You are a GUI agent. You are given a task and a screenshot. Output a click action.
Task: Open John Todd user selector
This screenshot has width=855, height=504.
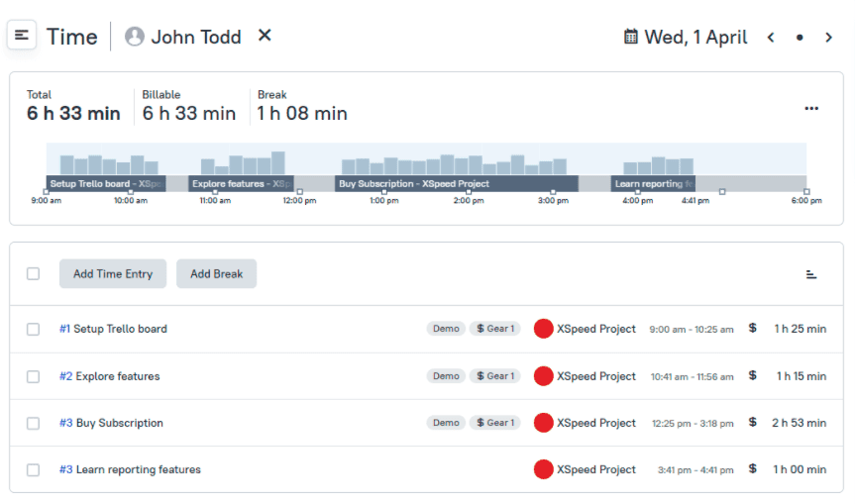[183, 37]
